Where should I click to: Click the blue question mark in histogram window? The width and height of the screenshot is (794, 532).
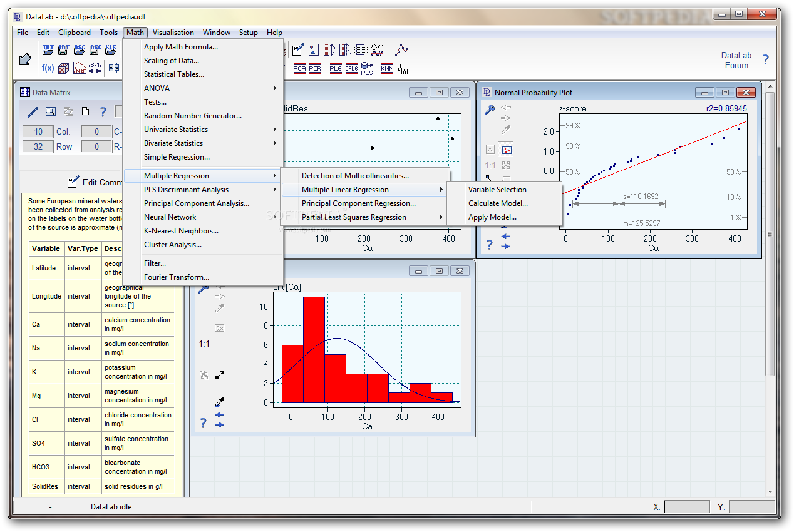click(203, 424)
